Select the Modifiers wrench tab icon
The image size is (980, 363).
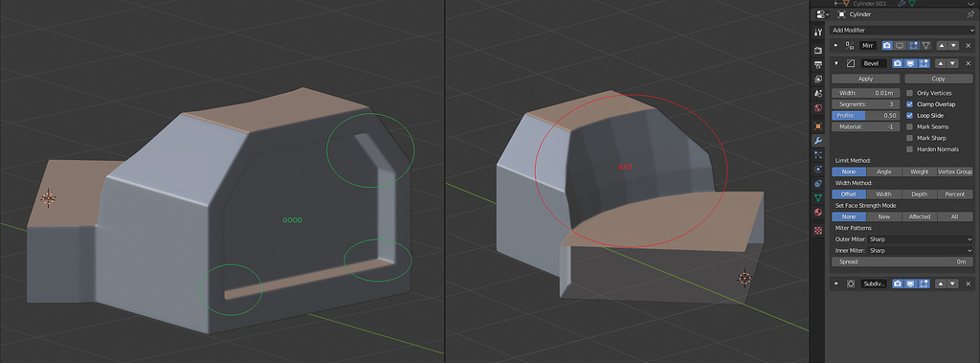[818, 140]
